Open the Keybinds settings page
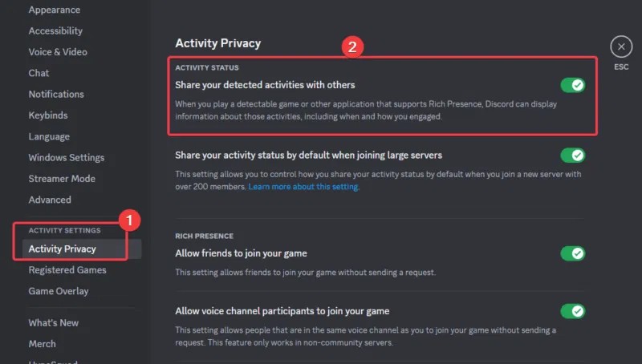 pyautogui.click(x=48, y=115)
